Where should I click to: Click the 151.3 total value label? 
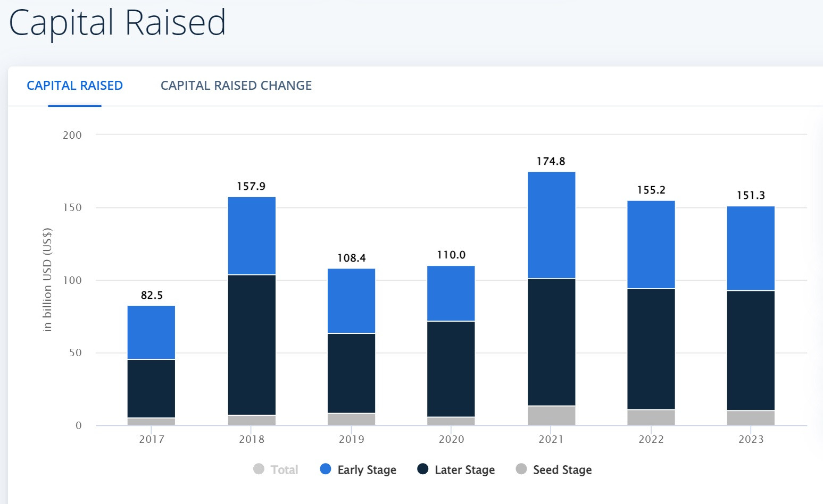[751, 195]
